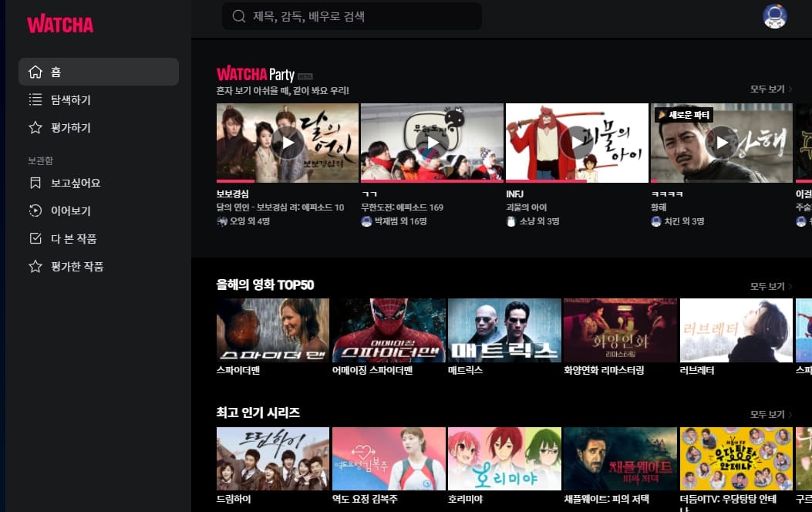Click the 보보경심 party title
Image resolution: width=812 pixels, height=512 pixels.
pyautogui.click(x=233, y=194)
